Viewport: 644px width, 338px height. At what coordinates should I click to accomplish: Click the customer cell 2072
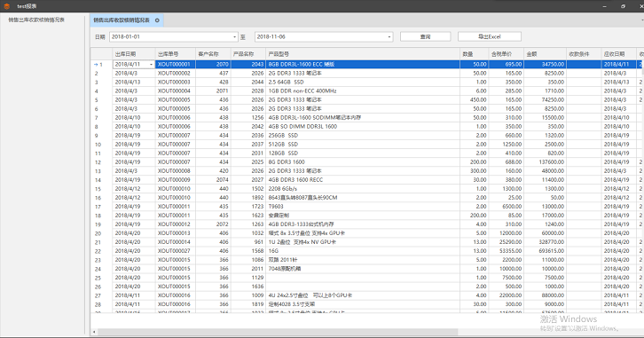pos(213,224)
